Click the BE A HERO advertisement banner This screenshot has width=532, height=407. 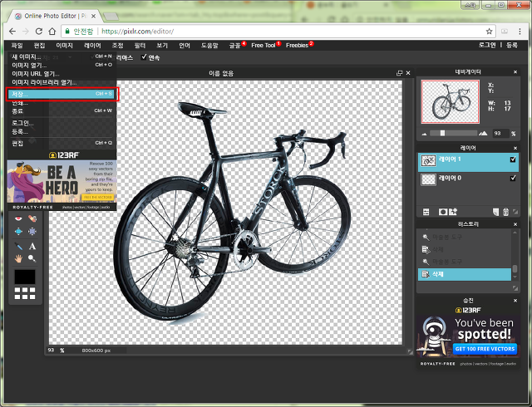click(x=62, y=182)
